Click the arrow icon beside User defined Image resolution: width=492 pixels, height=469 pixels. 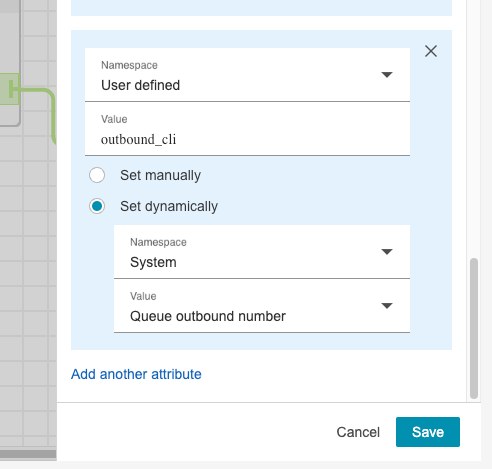point(387,75)
